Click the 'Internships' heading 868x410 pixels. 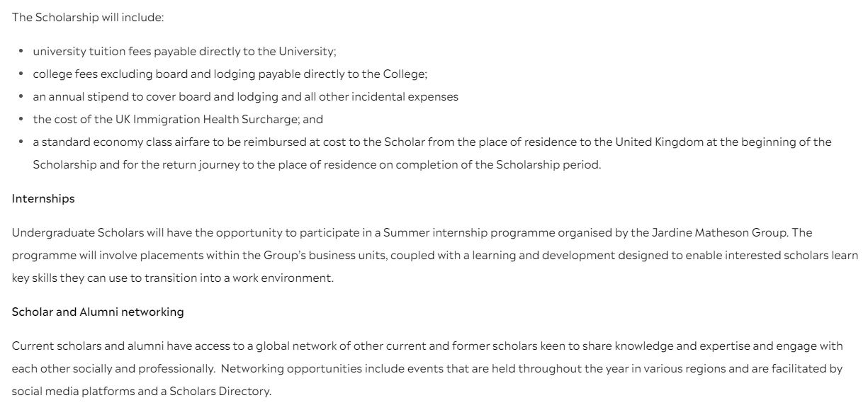click(43, 199)
